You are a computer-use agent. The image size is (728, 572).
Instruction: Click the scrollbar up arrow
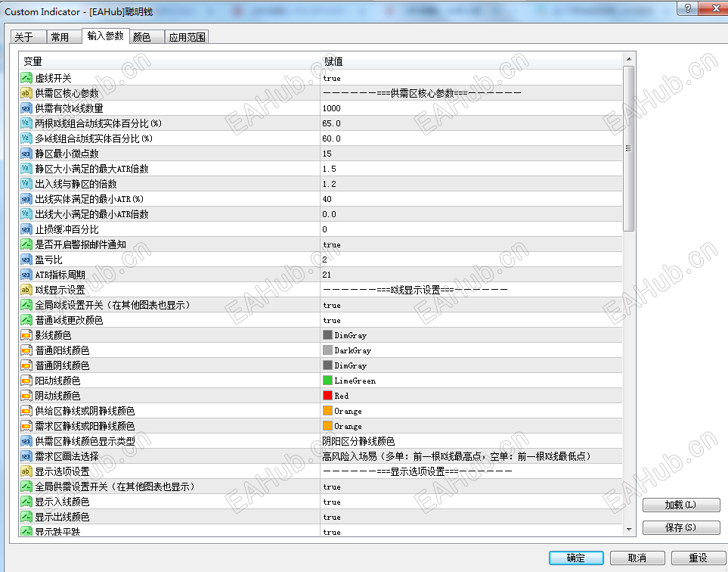629,59
